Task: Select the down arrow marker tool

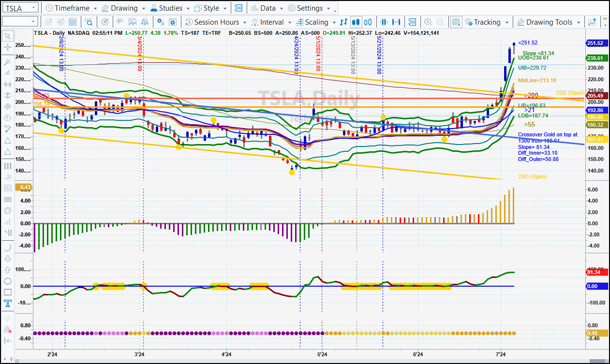Action: (x=8, y=258)
